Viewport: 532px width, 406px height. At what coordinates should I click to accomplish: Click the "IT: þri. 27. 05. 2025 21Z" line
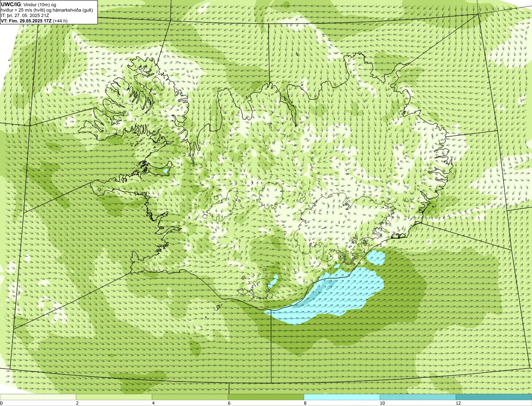click(x=25, y=15)
